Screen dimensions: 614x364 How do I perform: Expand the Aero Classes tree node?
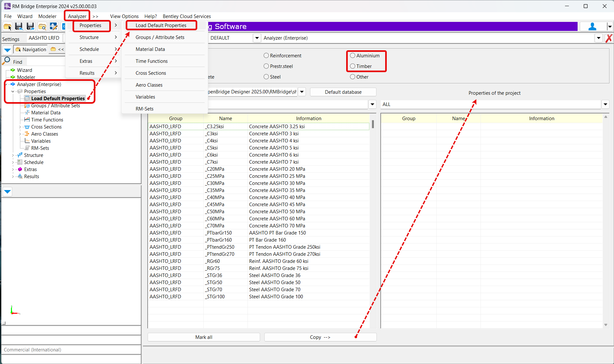[x=20, y=134]
